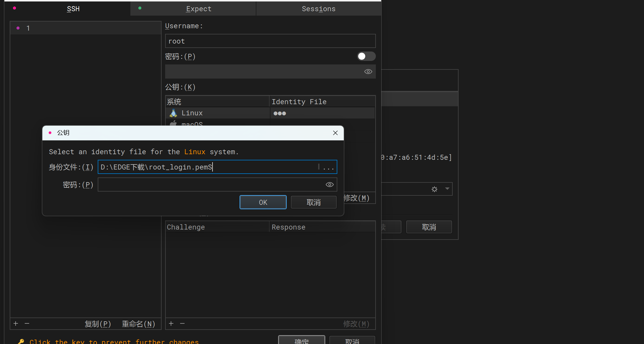Show password using eye icon in main window
Viewport: 644px width, 344px height.
368,72
